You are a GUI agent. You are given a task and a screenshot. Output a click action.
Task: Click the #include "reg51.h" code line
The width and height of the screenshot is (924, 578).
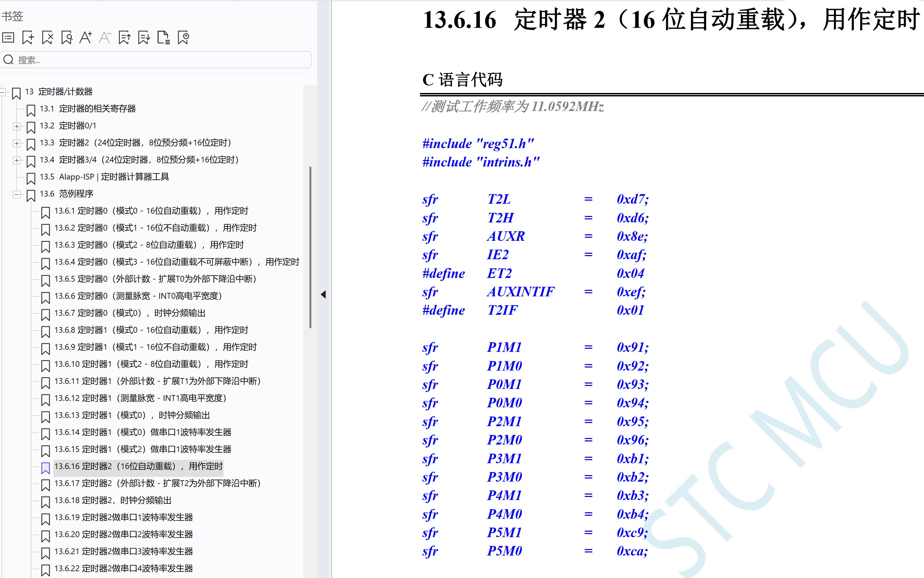tap(478, 144)
